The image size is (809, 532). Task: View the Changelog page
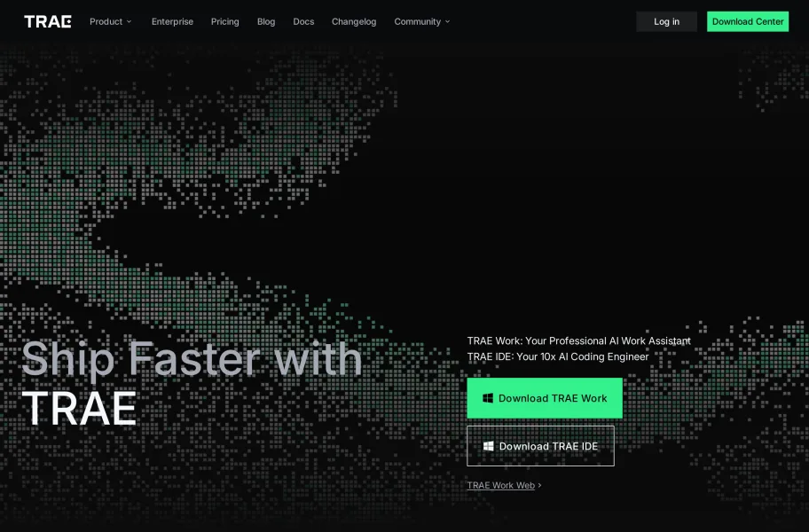(354, 21)
